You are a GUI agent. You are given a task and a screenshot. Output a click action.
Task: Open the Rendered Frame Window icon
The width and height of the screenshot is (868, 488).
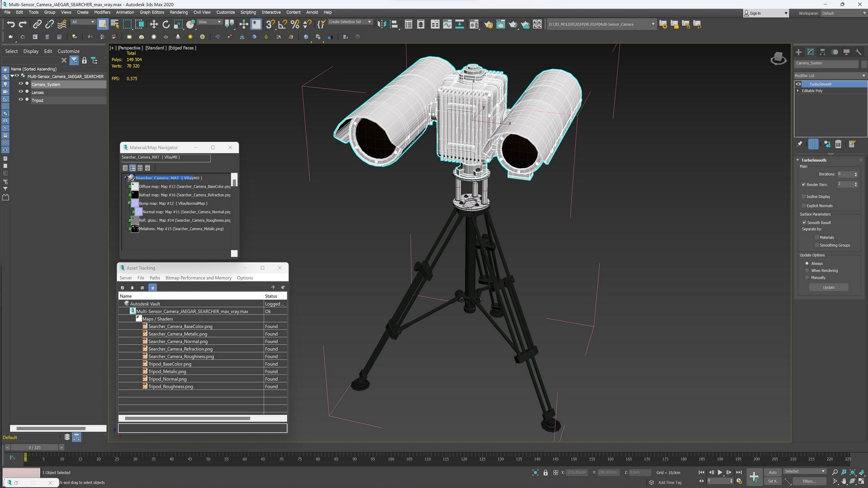[x=500, y=24]
